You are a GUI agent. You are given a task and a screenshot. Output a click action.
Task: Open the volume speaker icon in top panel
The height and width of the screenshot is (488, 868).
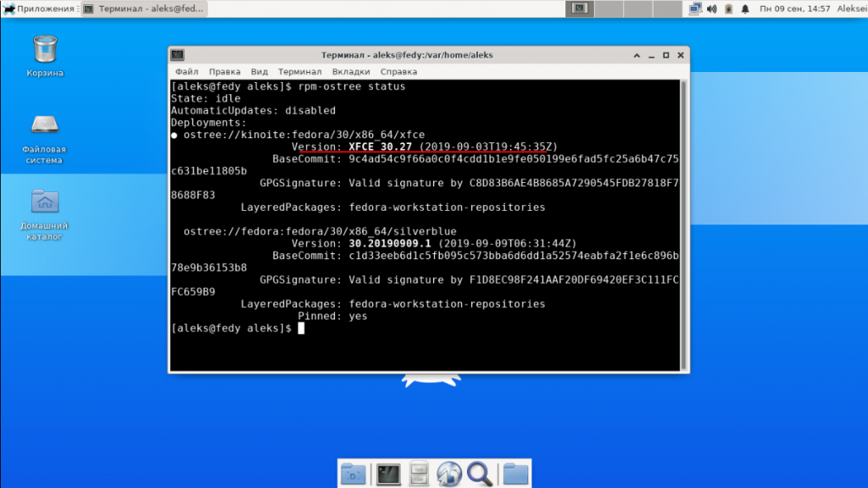coord(712,9)
